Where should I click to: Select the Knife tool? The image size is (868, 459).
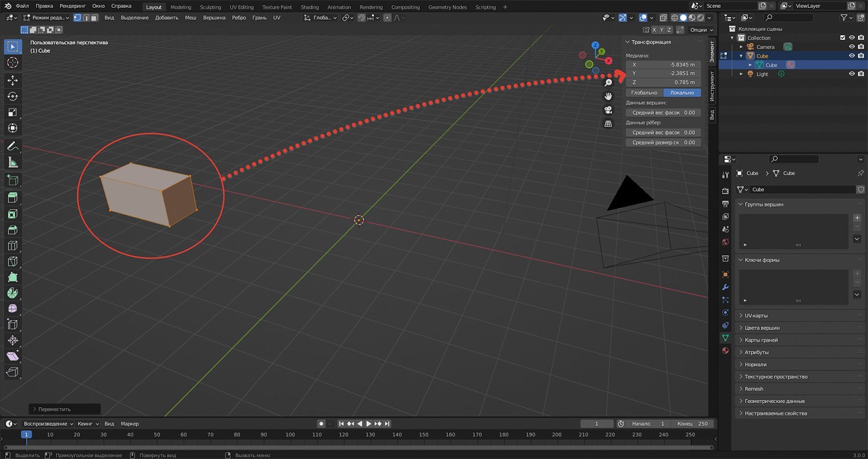[x=12, y=261]
